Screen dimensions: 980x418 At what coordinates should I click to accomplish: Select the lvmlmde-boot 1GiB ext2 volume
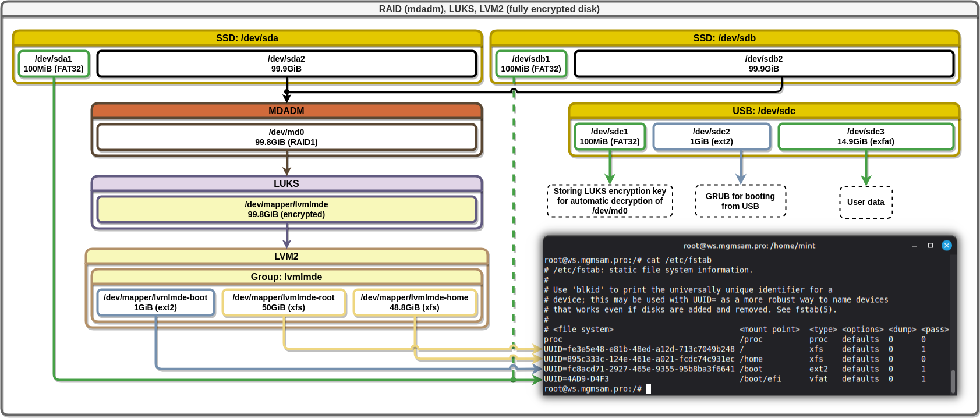tap(155, 303)
